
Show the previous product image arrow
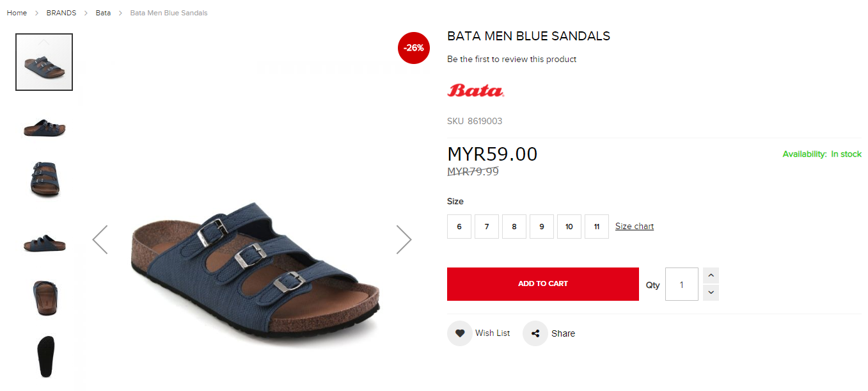[100, 239]
